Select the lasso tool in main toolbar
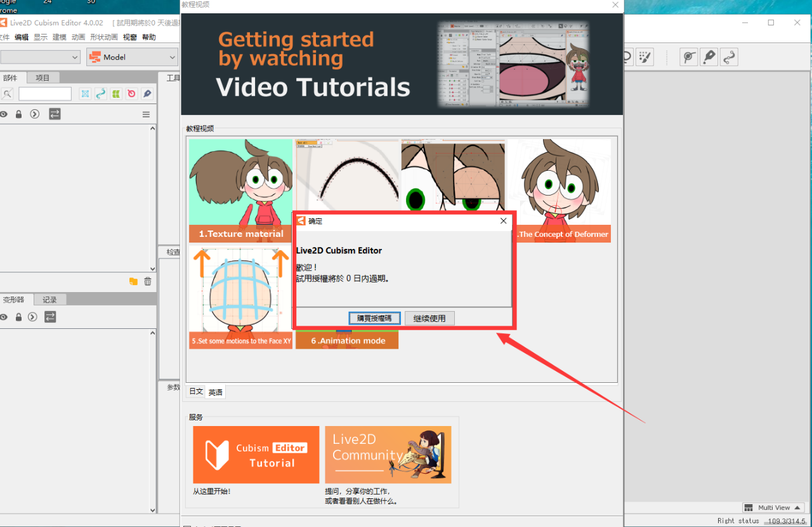Image resolution: width=812 pixels, height=527 pixels. 627,57
